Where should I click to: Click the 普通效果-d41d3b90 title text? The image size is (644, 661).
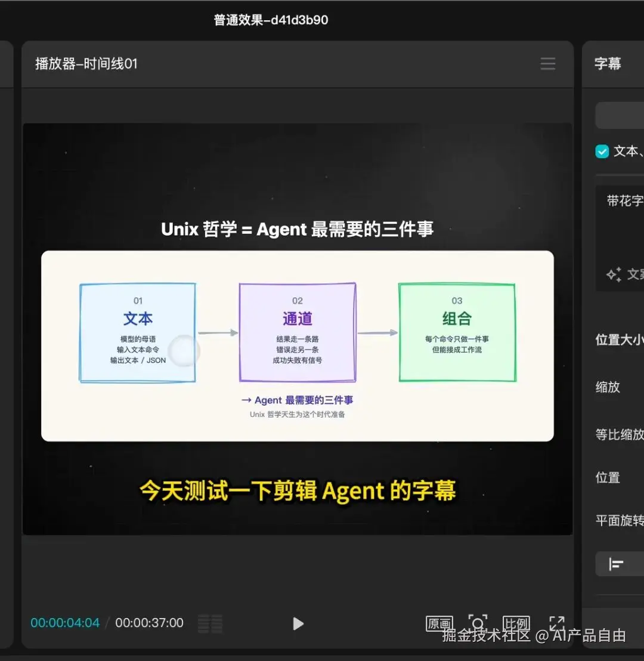click(x=271, y=20)
